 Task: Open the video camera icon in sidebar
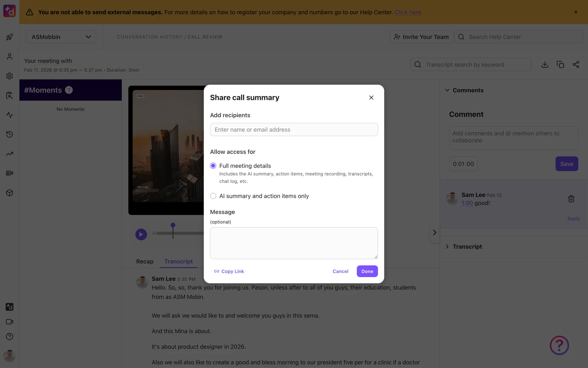(9, 322)
